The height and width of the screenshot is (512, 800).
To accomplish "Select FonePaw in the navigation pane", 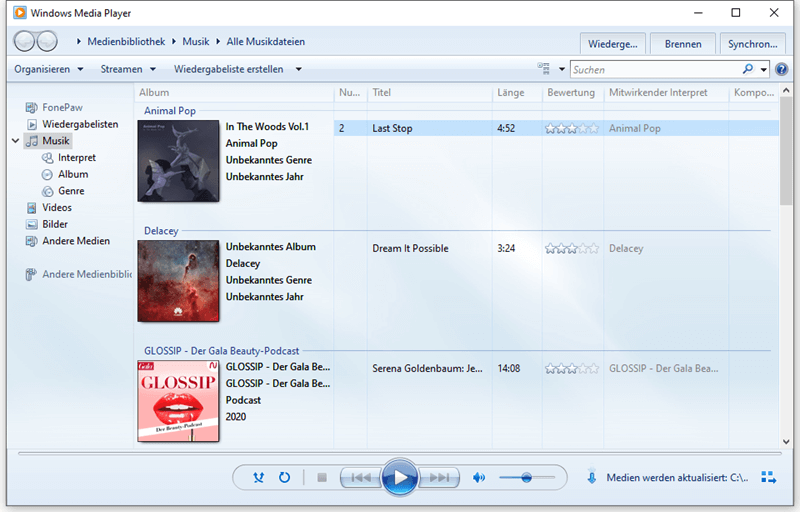I will 54,107.
